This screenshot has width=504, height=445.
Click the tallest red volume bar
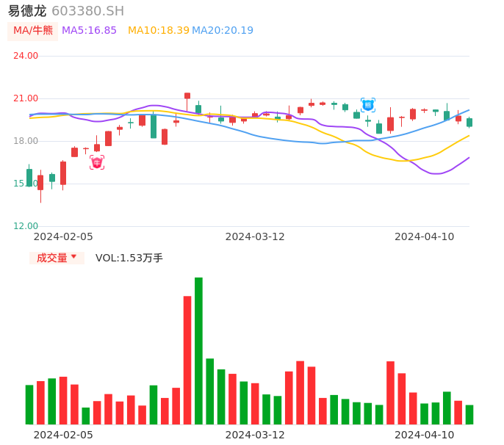pyautogui.click(x=187, y=360)
